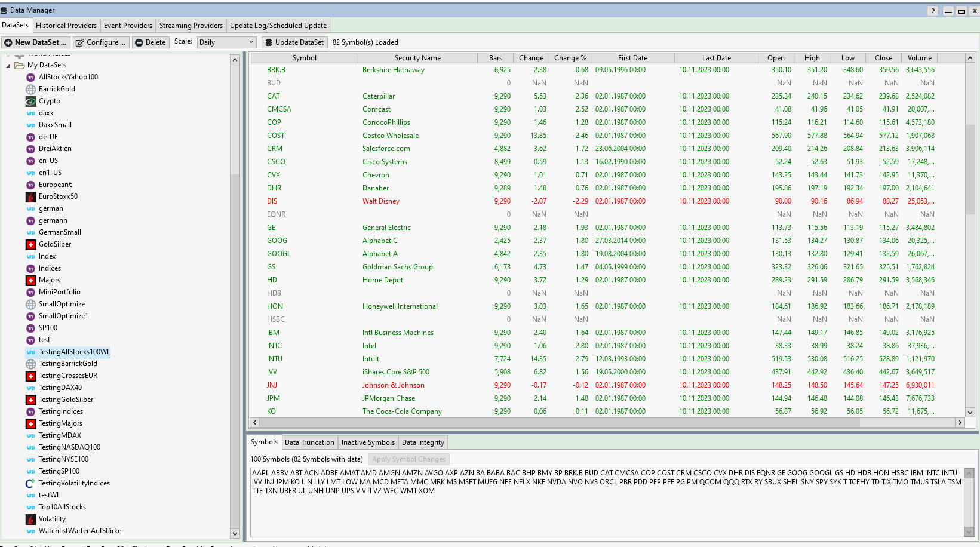Sort the table by Change % column
The image size is (980, 547).
coord(570,58)
